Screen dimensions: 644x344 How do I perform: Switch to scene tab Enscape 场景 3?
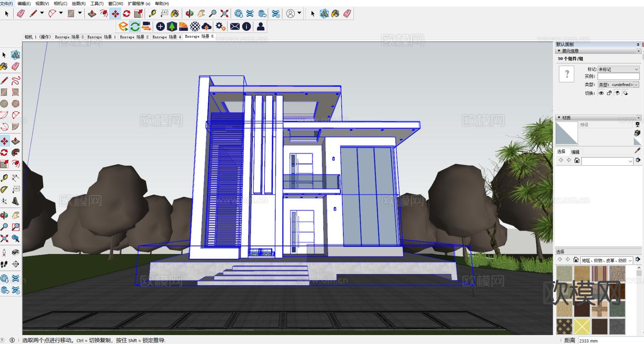coord(69,37)
